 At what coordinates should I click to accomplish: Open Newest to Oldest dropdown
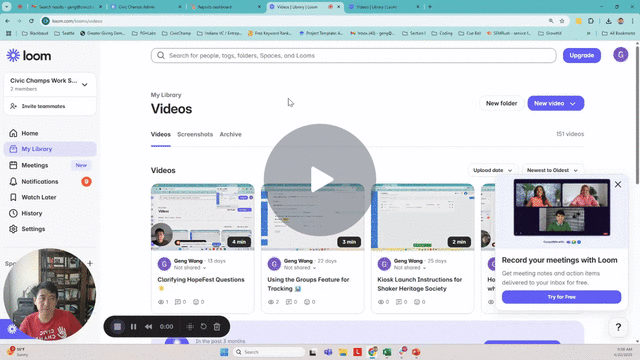[552, 170]
